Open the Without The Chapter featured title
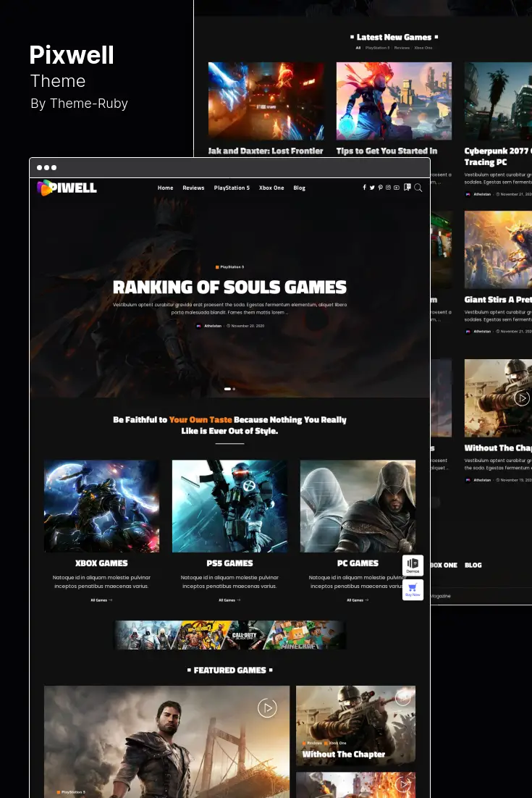Screen dimensions: 532x798 [344, 755]
